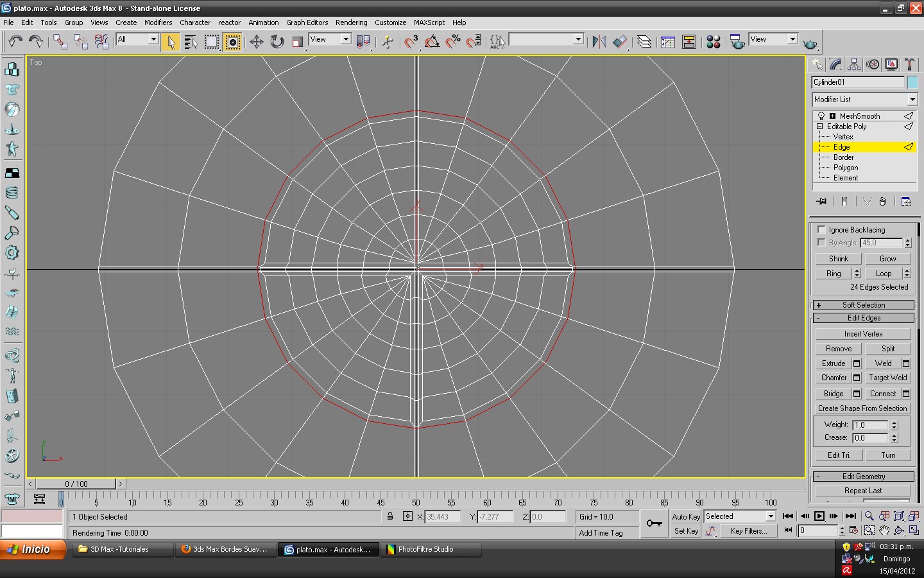Toggle MeshSmooth modifier lightbulb visibility
The width and height of the screenshot is (924, 578).
coord(821,116)
